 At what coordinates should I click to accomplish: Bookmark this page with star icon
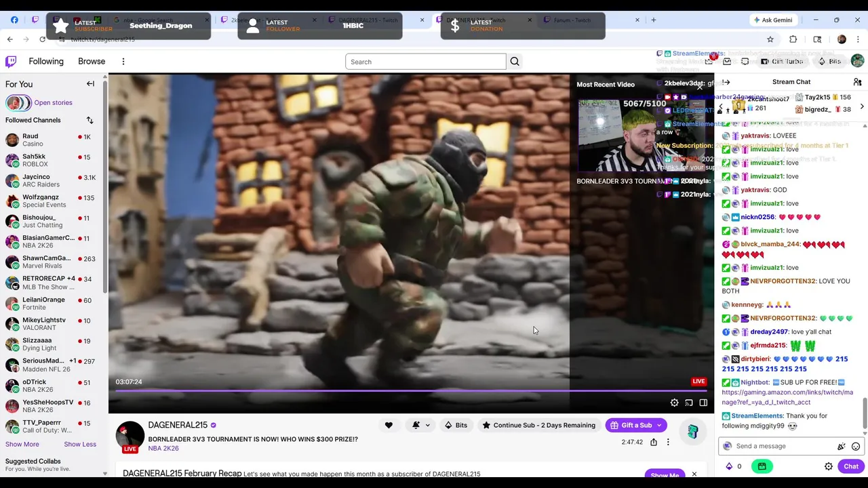click(x=770, y=39)
